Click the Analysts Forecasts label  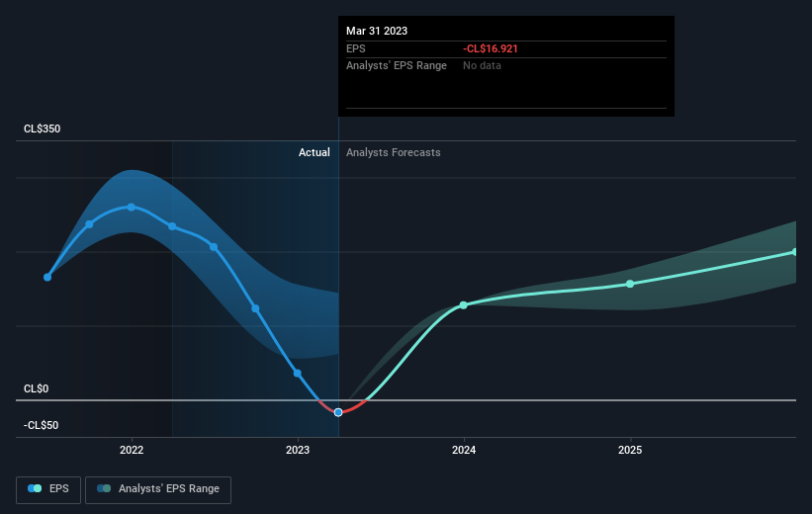click(393, 152)
